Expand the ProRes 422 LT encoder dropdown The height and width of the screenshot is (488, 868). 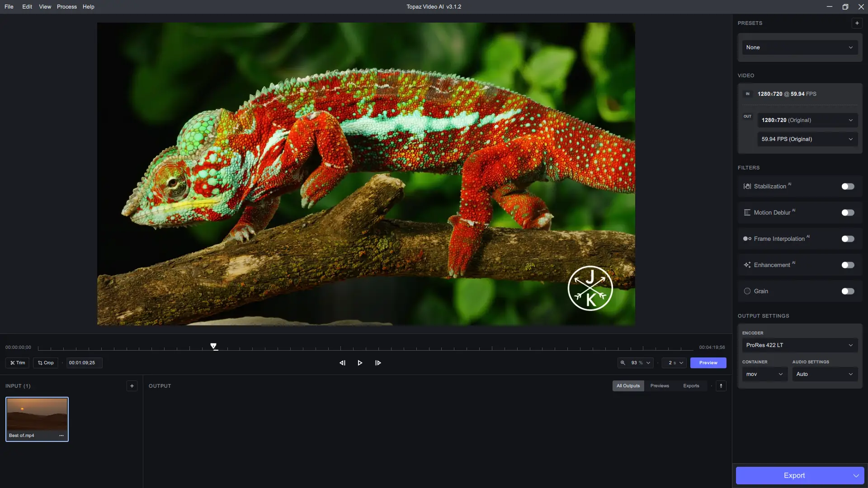click(799, 345)
